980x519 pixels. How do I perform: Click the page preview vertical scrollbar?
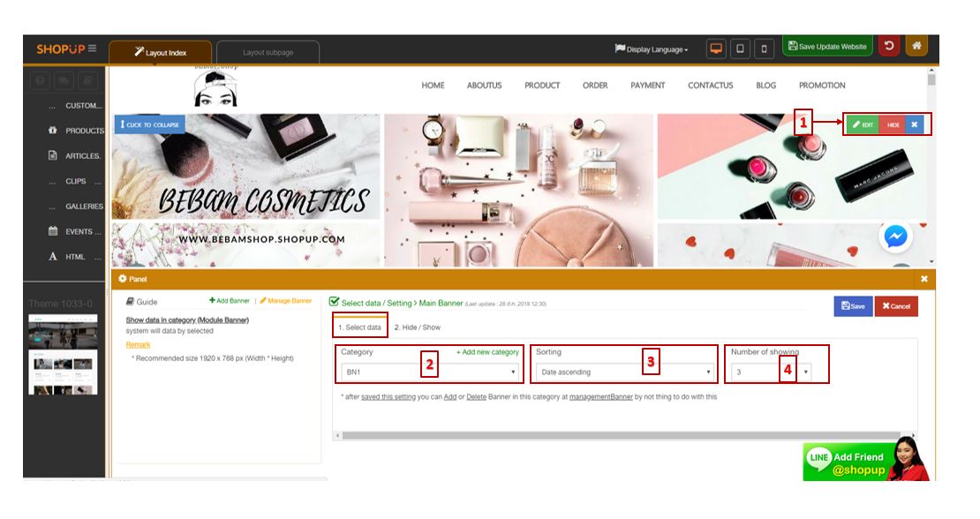[931, 80]
